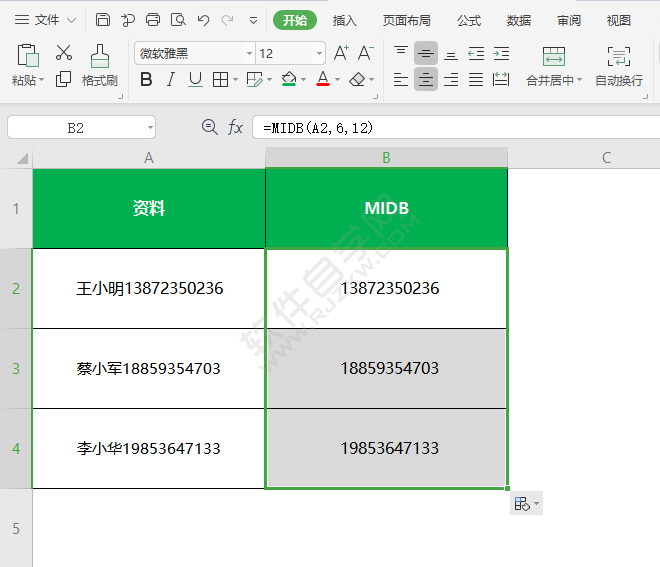Switch to the 插入 tab
Viewport: 660px width, 567px height.
(344, 20)
